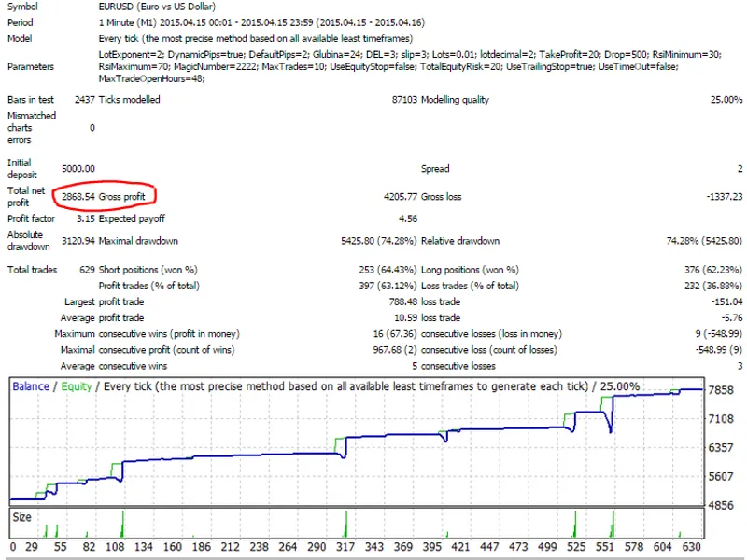
Task: Click the Equity legend label in chart
Action: [x=77, y=386]
